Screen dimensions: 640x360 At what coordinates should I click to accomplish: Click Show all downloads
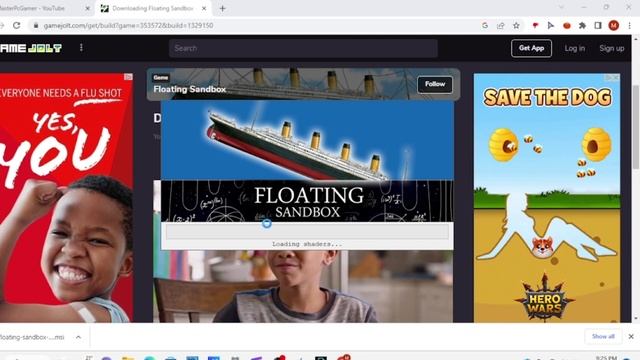(x=603, y=336)
